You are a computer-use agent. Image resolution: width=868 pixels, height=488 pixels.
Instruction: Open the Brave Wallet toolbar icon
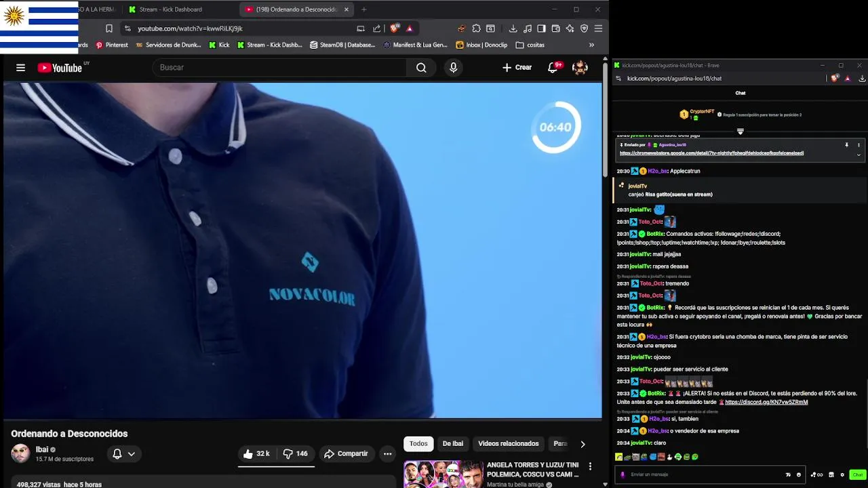pos(555,28)
